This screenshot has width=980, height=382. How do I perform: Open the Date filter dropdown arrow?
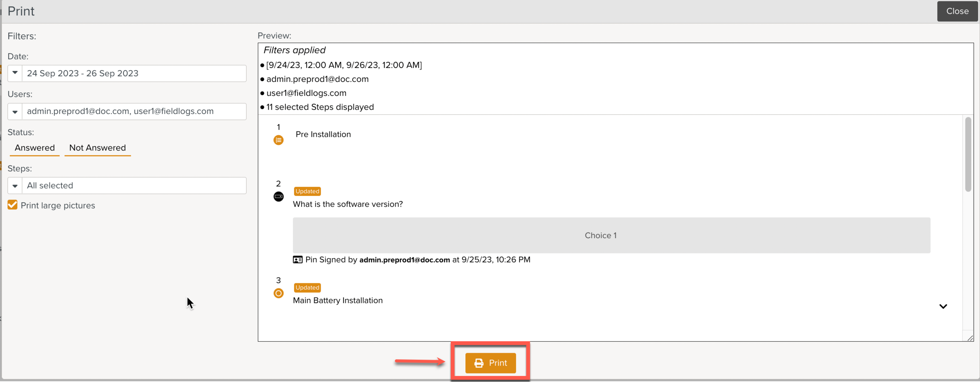(15, 73)
